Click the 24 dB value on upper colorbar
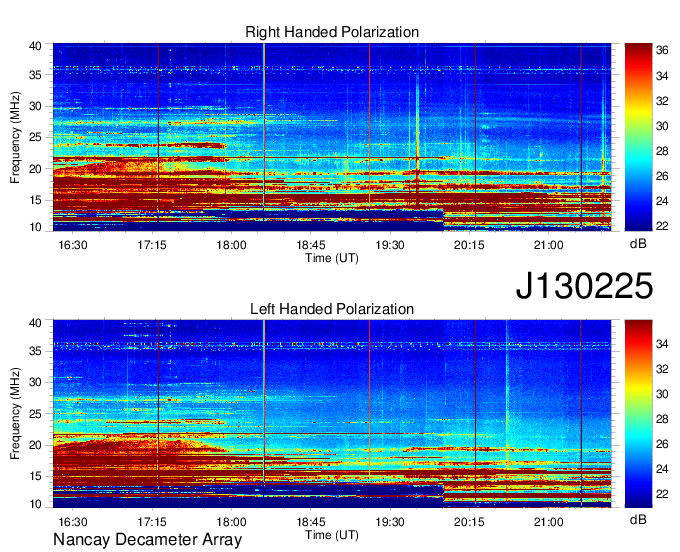680x552 pixels. coord(662,201)
